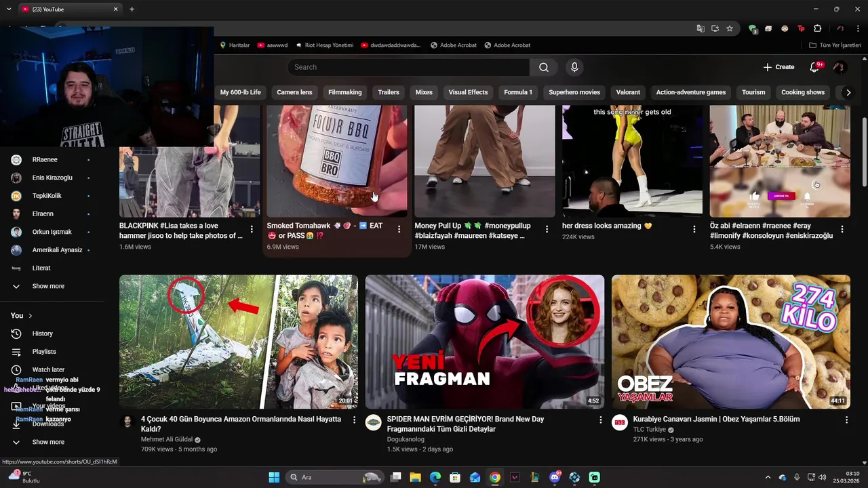Click the search magnifier button
Image resolution: width=868 pixels, height=488 pixels.
coord(543,67)
